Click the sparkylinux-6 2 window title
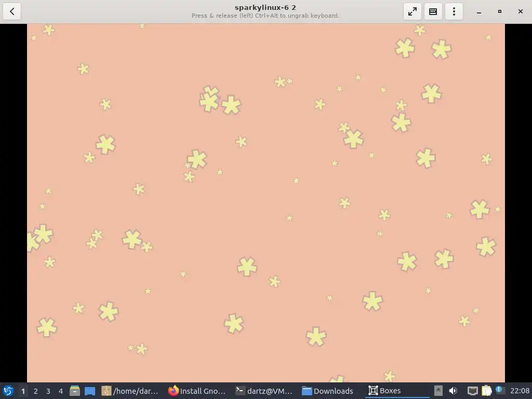The width and height of the screenshot is (532, 399). [x=265, y=7]
